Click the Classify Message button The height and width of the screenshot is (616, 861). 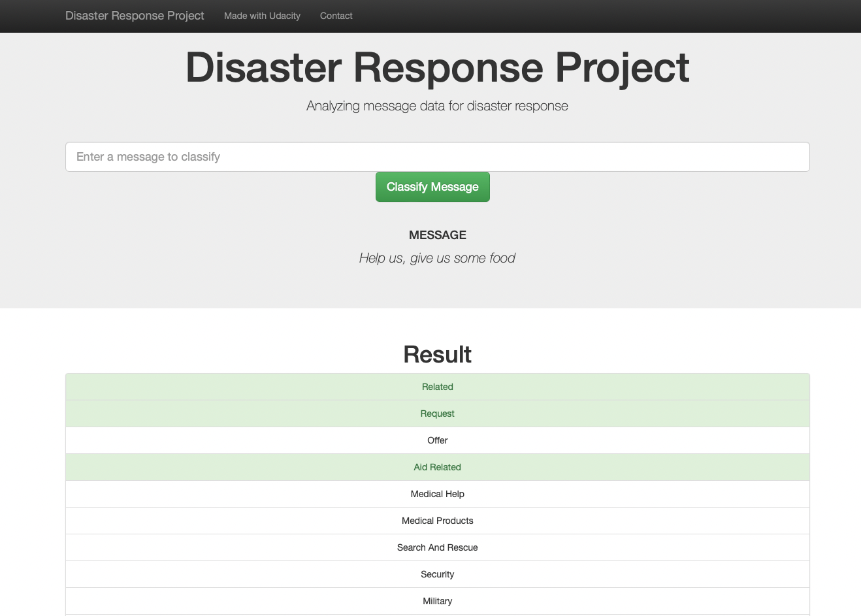pos(432,187)
